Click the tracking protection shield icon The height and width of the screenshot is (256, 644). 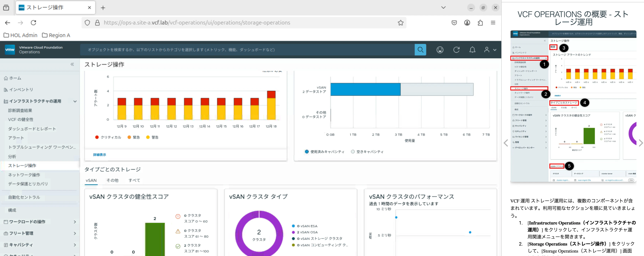point(87,23)
